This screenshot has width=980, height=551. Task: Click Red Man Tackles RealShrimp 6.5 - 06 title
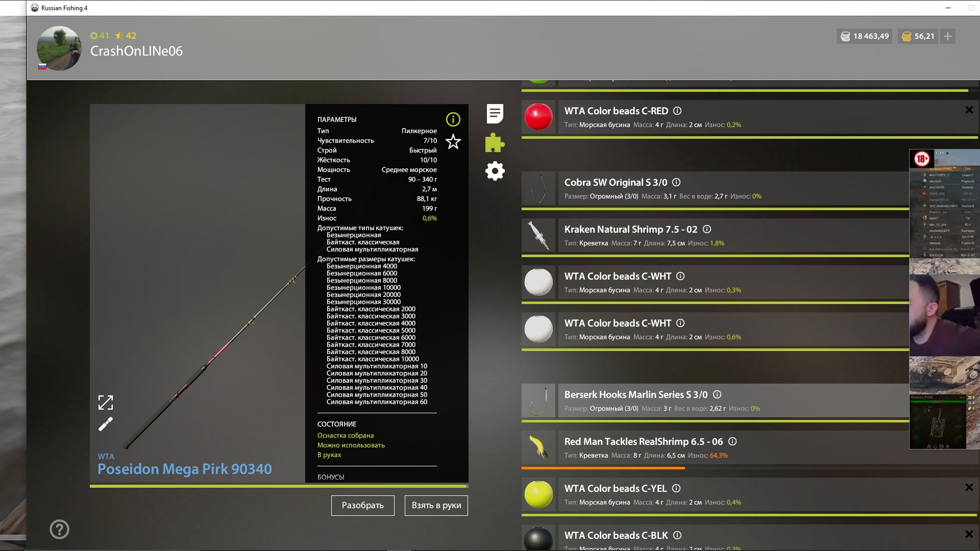644,441
